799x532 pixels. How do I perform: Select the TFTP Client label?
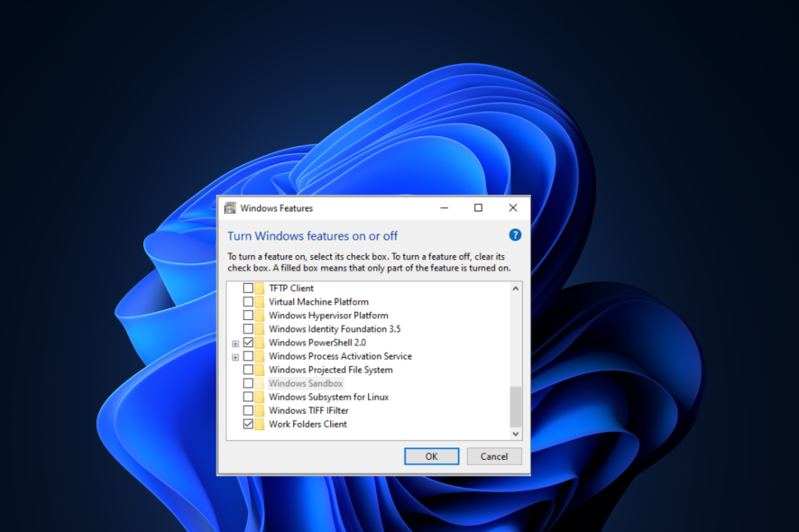tap(291, 289)
